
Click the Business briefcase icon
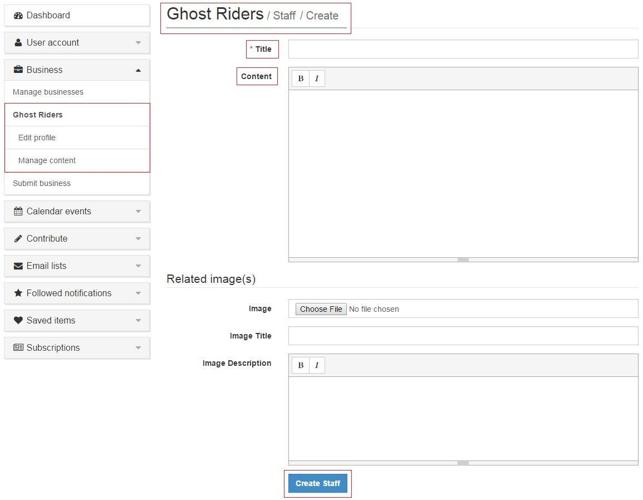click(18, 70)
